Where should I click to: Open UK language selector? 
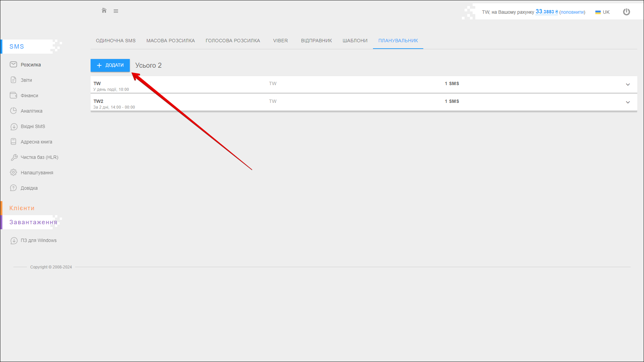(602, 12)
